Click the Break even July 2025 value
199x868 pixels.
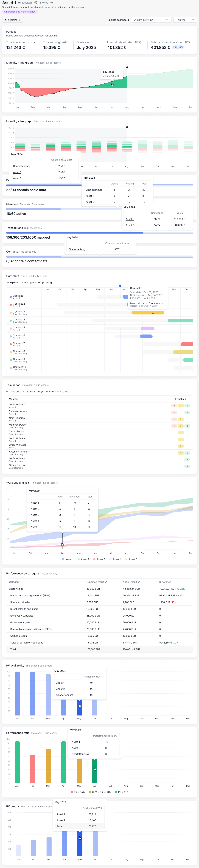[86, 47]
